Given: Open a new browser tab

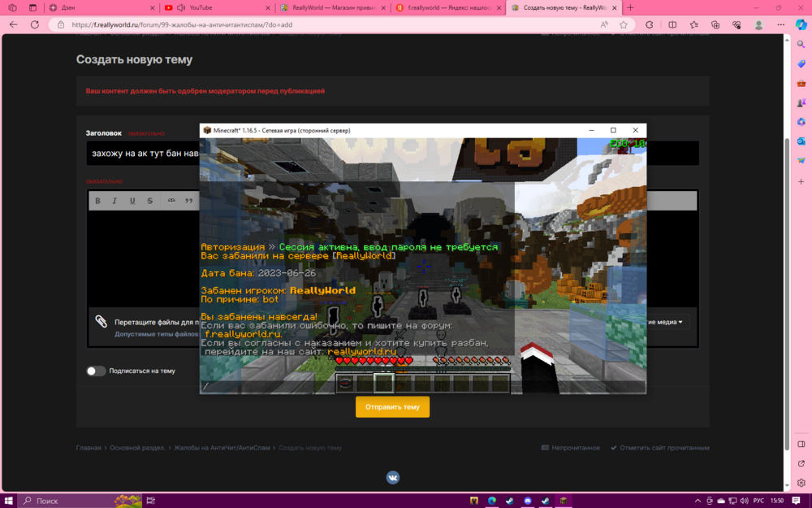Looking at the screenshot, I should [x=630, y=8].
